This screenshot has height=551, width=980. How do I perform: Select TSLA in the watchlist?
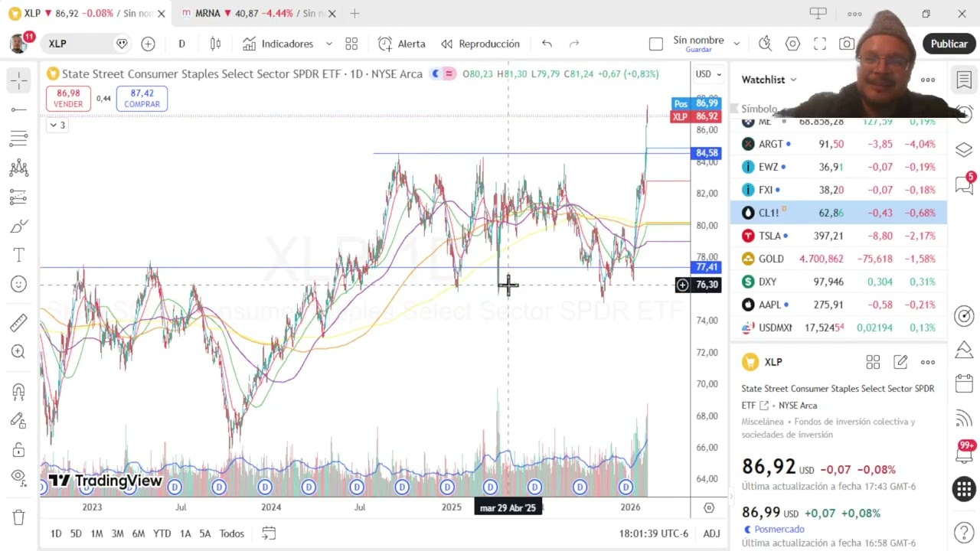point(838,236)
